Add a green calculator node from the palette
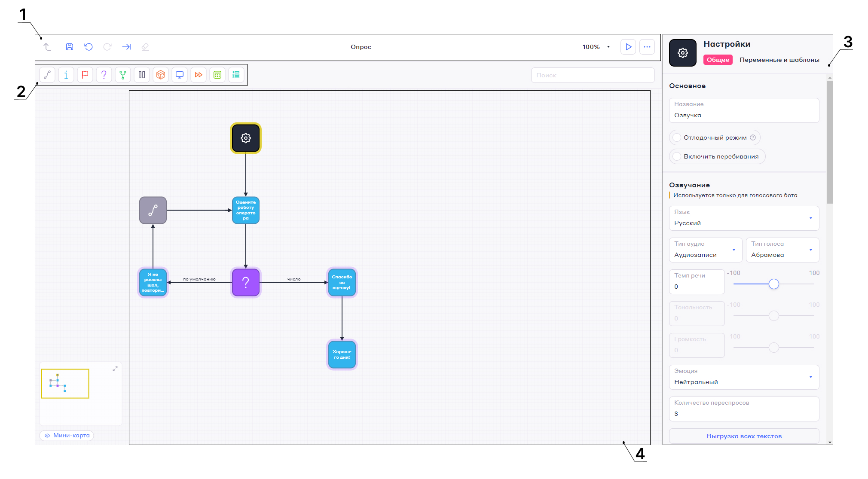The height and width of the screenshot is (479, 868). tap(217, 75)
